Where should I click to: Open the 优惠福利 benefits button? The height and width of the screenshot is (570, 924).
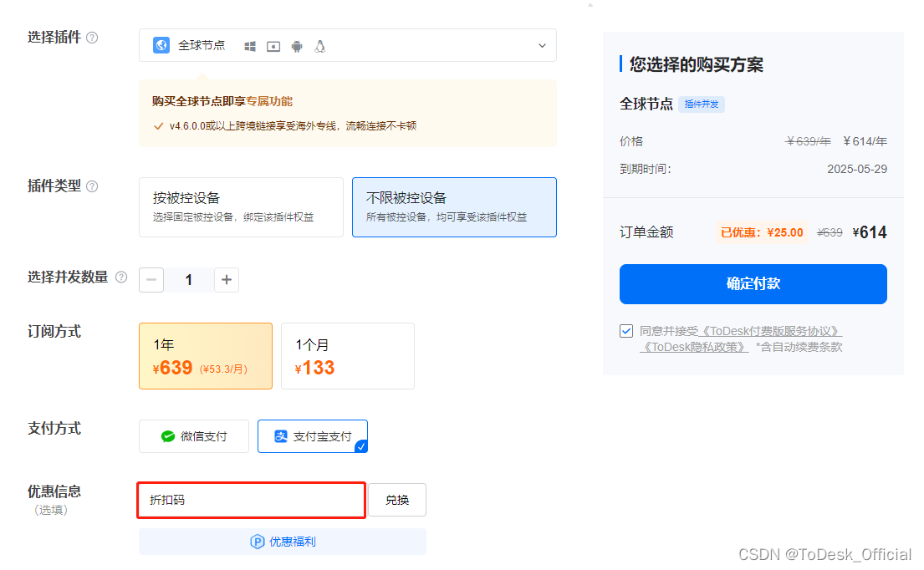[x=283, y=542]
